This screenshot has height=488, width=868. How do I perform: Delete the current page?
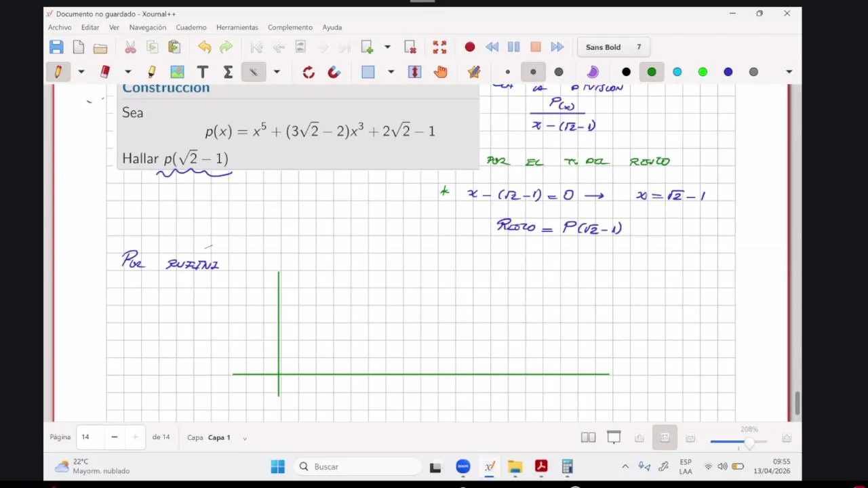410,47
